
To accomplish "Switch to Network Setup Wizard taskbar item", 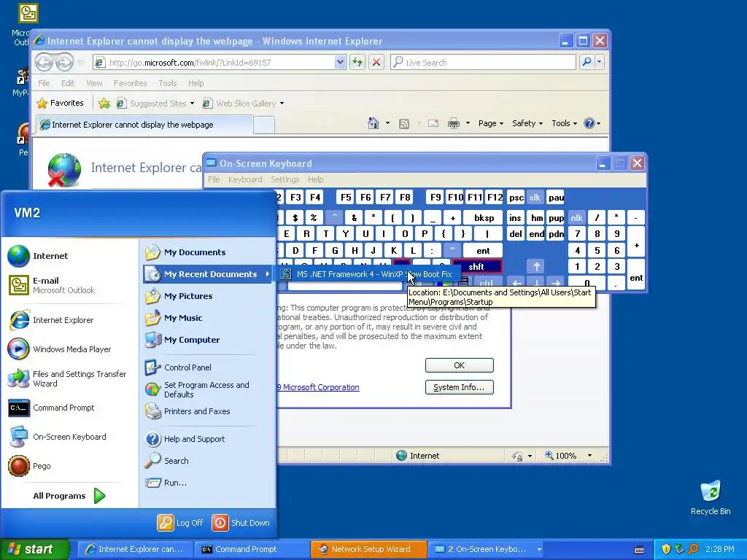I will tap(368, 549).
